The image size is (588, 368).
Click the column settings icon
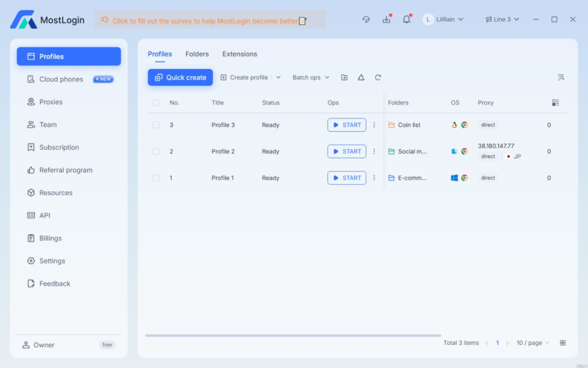555,103
